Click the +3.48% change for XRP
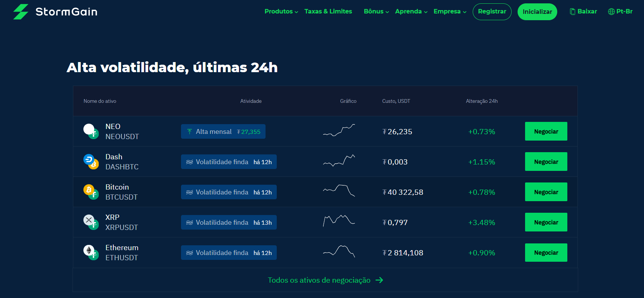This screenshot has height=298, width=644. click(482, 222)
